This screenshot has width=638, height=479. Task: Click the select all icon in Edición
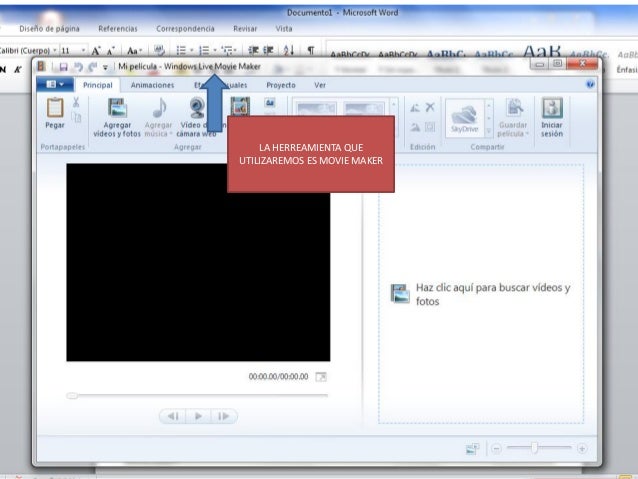[430, 127]
